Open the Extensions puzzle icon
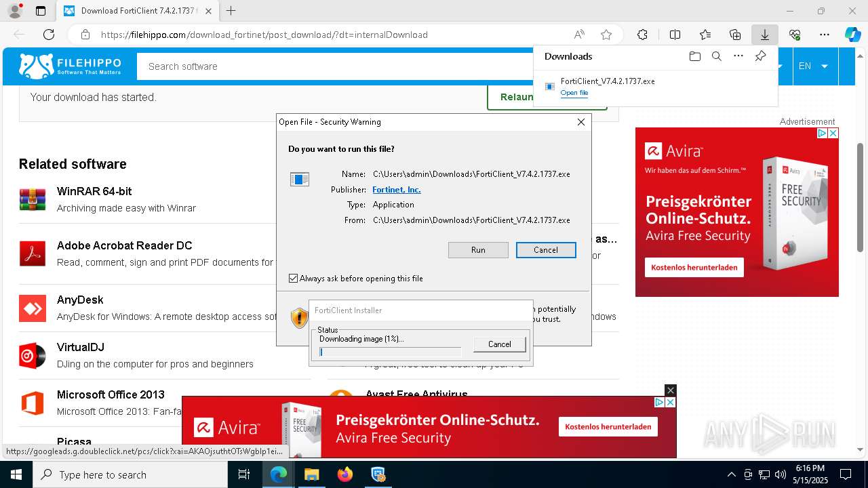 (x=642, y=35)
